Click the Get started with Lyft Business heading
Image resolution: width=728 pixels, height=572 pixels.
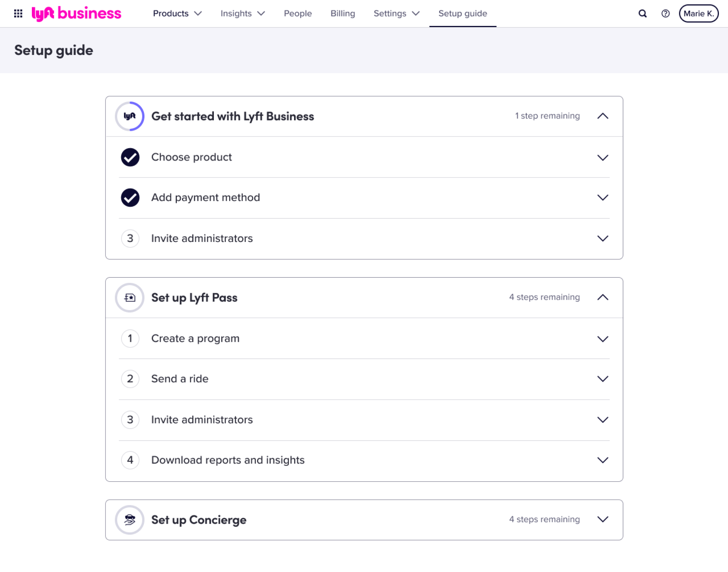233,116
